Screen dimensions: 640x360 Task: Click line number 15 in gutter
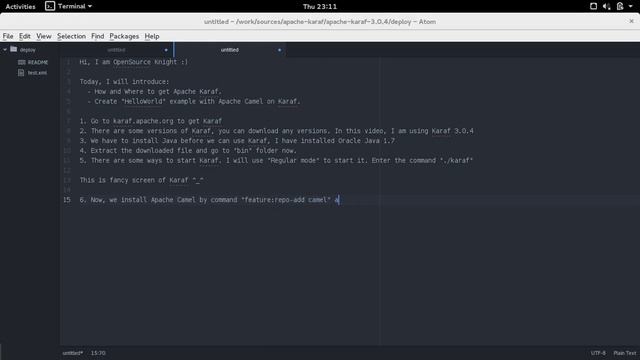point(67,200)
